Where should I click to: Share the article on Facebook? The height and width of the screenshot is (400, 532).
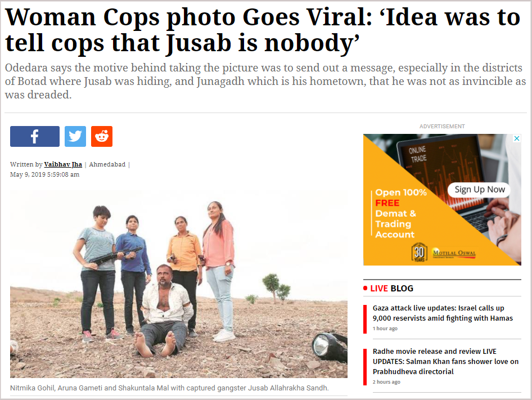[x=35, y=137]
